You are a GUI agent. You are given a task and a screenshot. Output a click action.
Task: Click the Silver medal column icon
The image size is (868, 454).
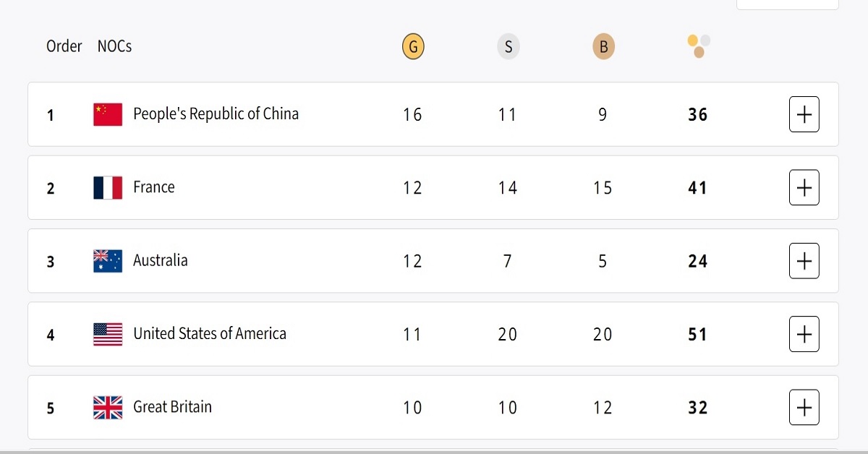click(508, 48)
